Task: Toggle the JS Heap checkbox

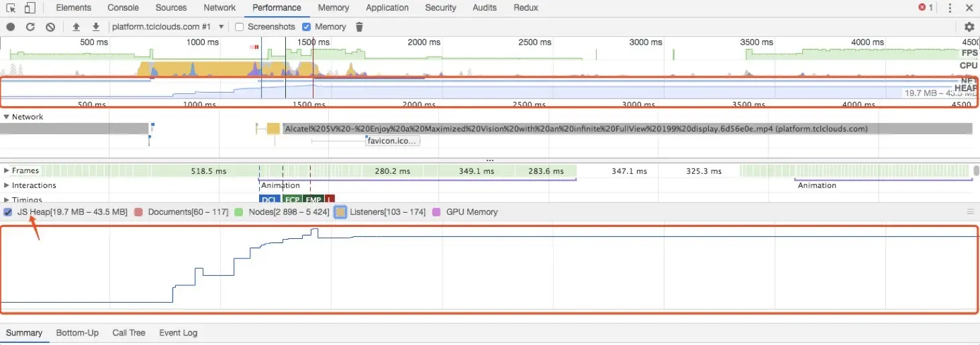Action: 7,212
